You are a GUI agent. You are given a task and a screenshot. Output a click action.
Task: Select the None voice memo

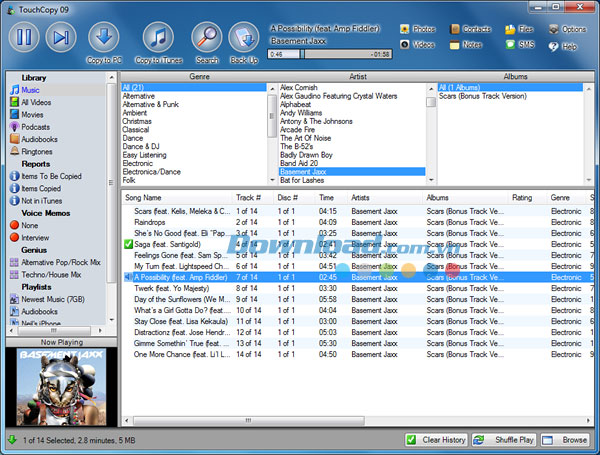[x=29, y=225]
